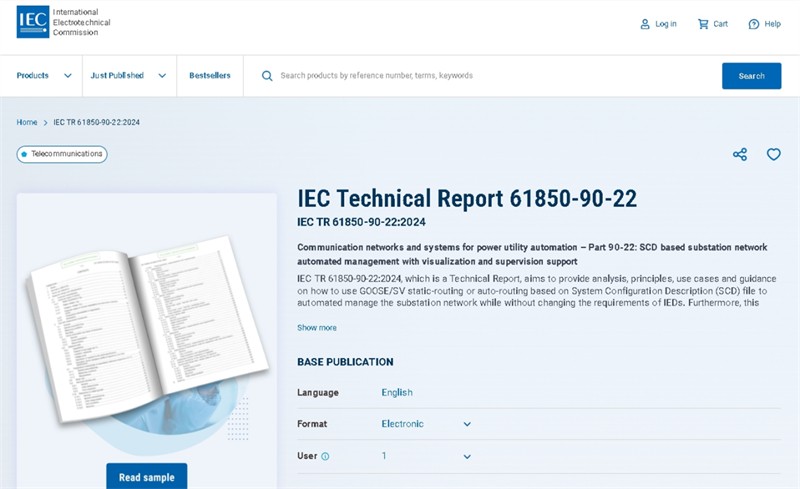
Task: Click the open book preview thumbnail
Action: [x=148, y=329]
